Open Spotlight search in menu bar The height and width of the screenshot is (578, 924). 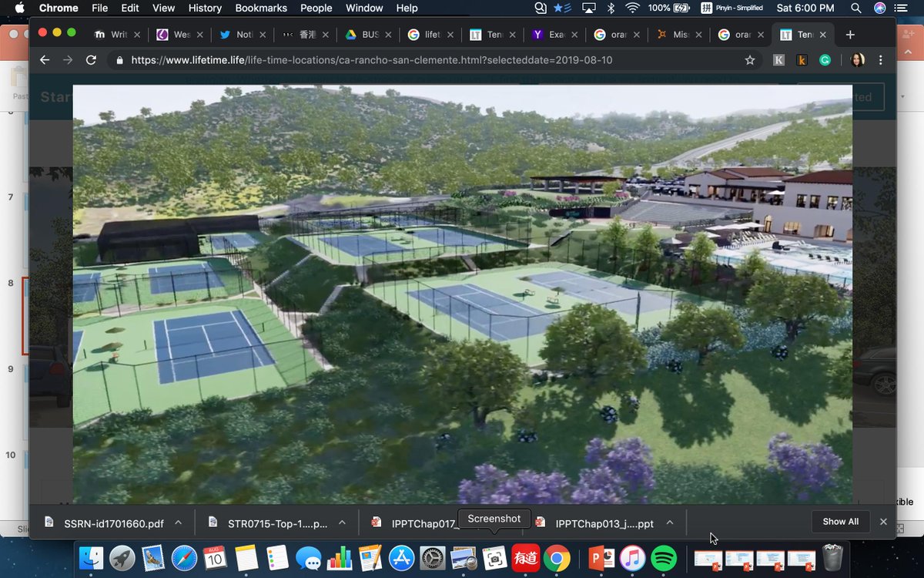(855, 8)
